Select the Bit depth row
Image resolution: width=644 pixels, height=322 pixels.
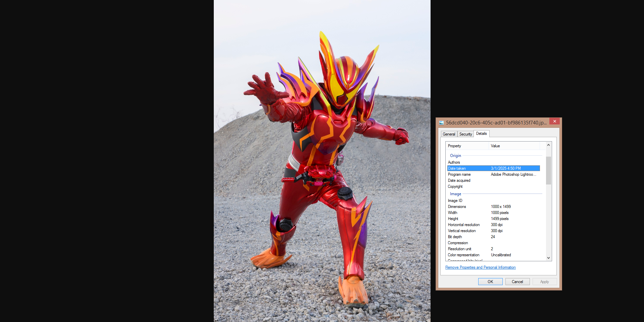(x=494, y=237)
